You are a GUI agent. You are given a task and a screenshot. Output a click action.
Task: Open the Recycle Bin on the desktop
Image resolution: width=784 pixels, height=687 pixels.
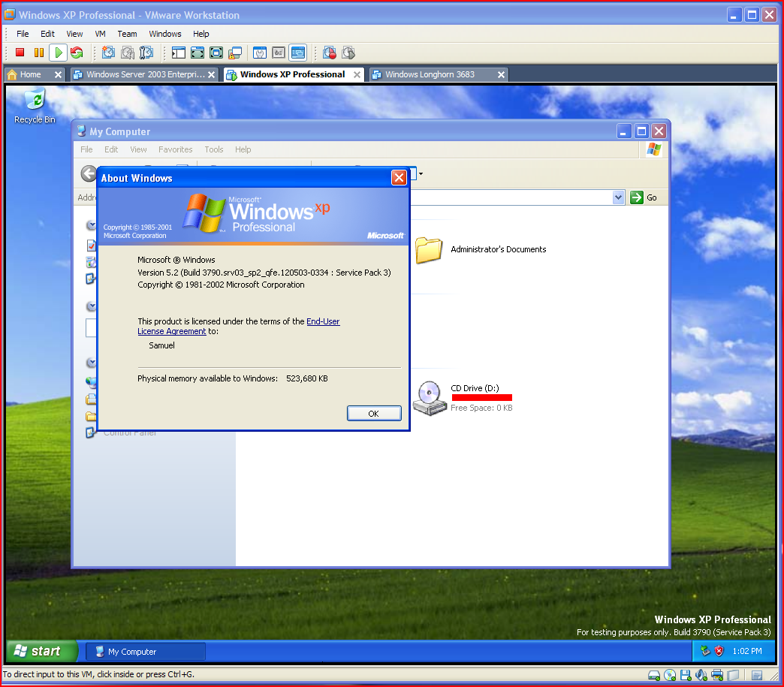(x=35, y=100)
